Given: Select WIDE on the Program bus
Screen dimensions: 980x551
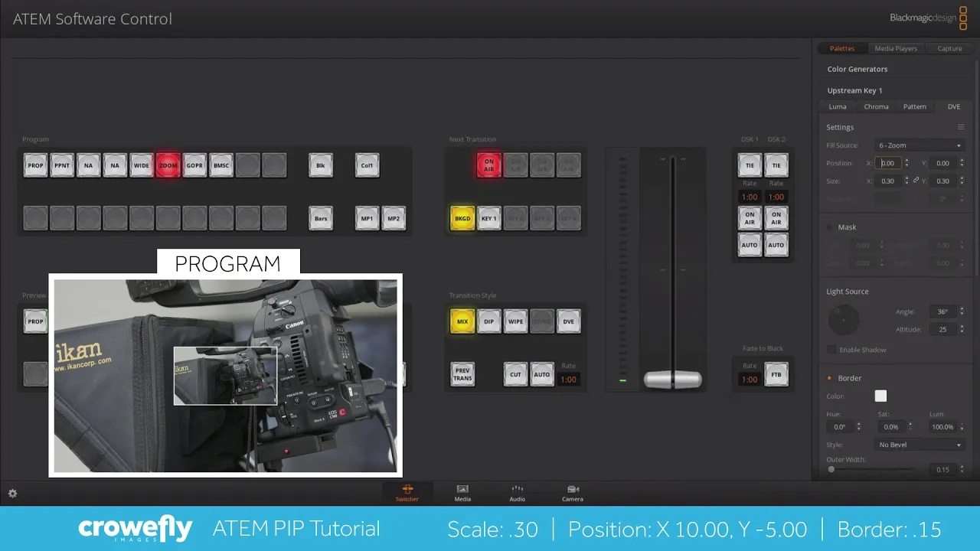Looking at the screenshot, I should pos(142,165).
